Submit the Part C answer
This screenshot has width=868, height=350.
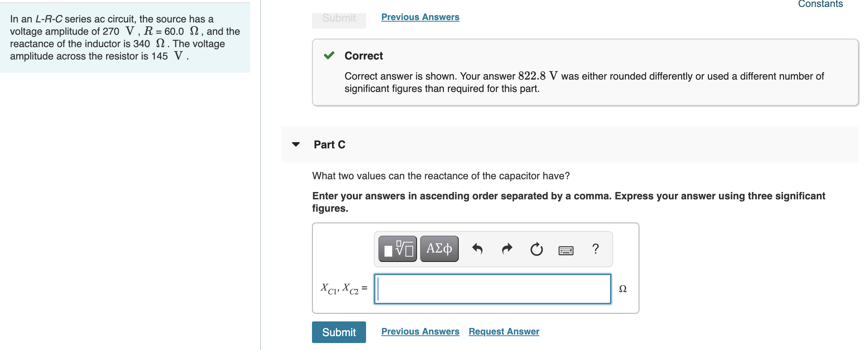coord(339,332)
